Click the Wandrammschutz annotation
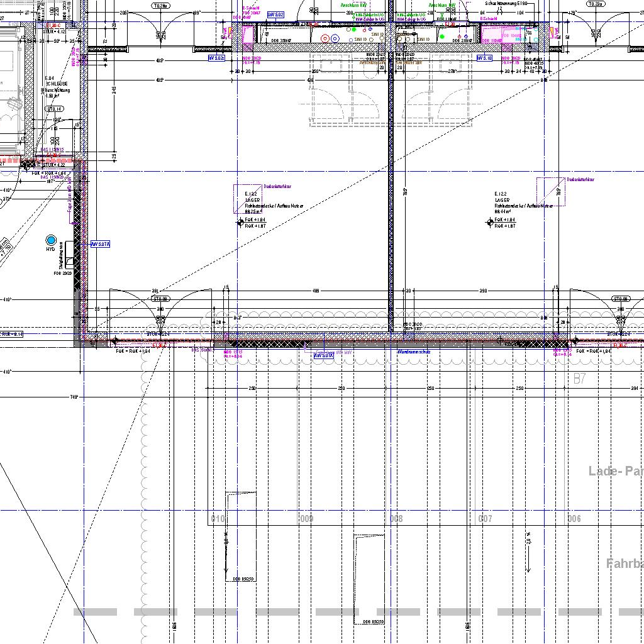 pos(414,352)
